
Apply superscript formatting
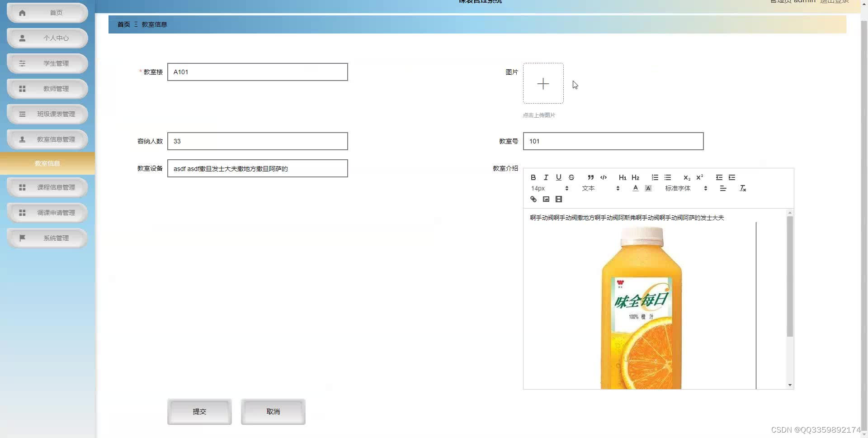699,177
